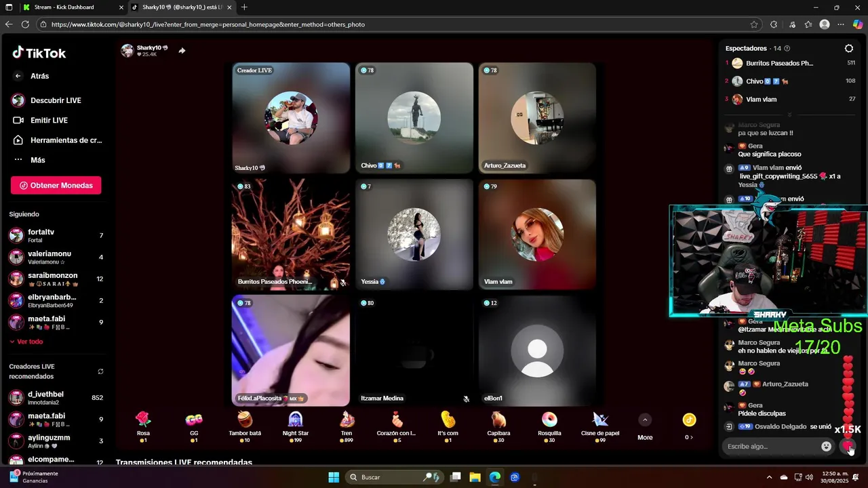Open top viewer Burritos Paseados Ph...
The height and width of the screenshot is (488, 868).
click(x=790, y=63)
